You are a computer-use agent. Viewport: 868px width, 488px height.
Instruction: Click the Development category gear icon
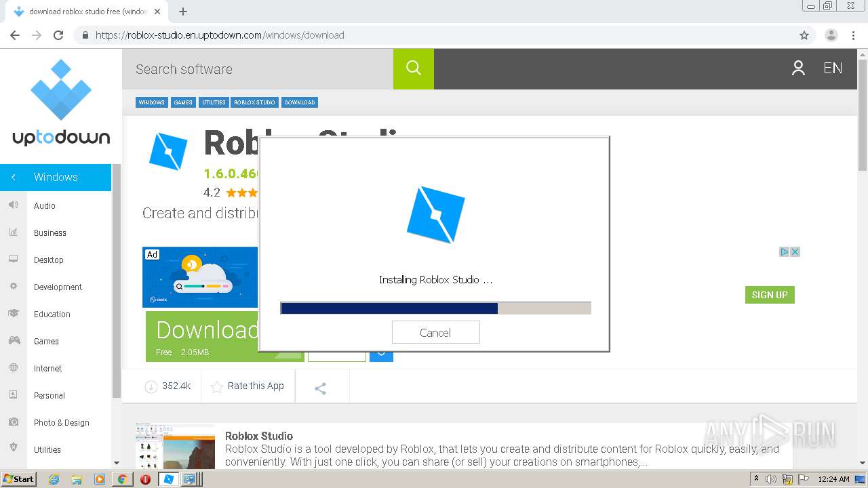[x=13, y=287]
